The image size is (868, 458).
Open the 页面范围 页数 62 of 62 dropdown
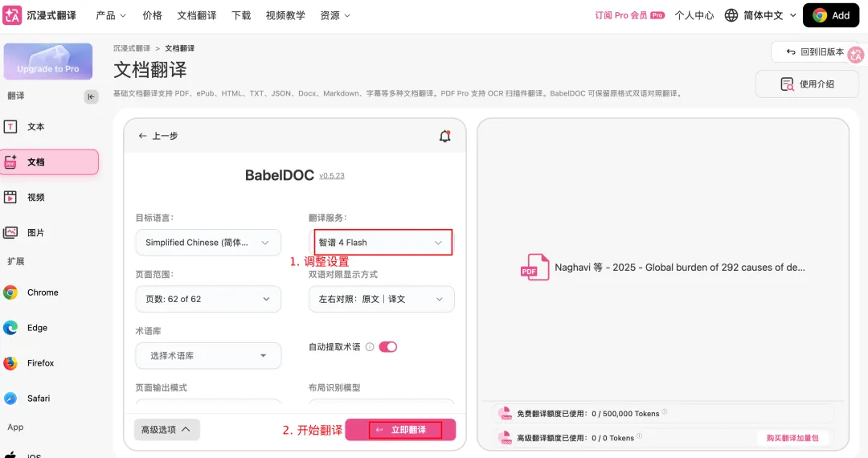click(208, 299)
